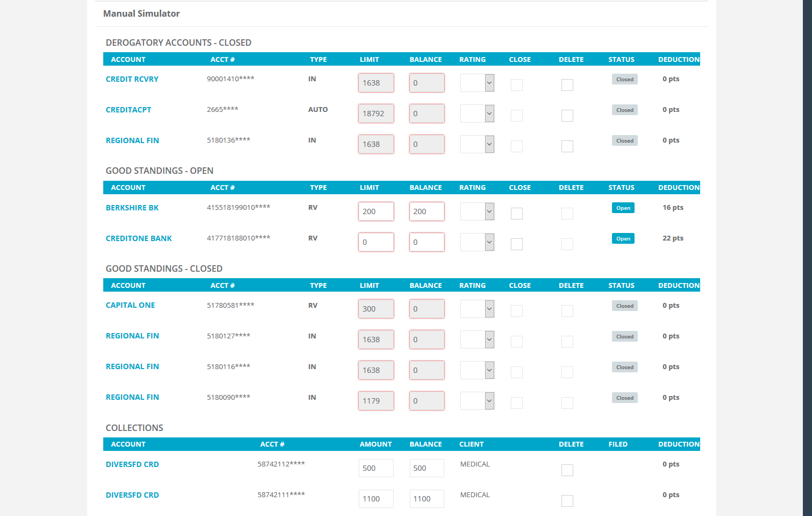Open Rating dropdown for REGIONAL FIN 5180090****

click(477, 401)
